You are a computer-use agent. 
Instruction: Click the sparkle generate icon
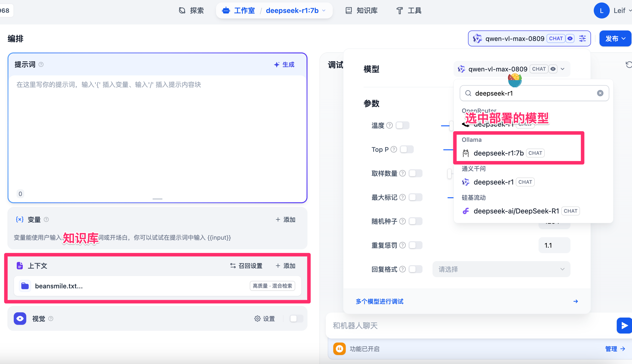click(276, 64)
